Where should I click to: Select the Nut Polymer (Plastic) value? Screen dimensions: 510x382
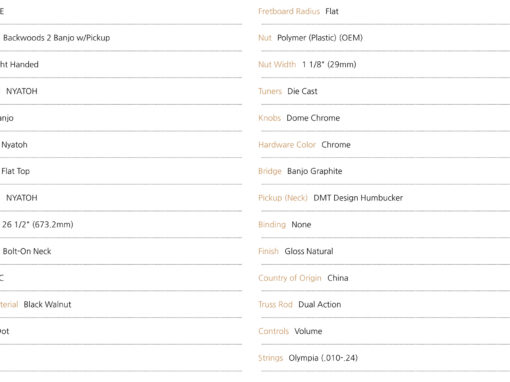coord(320,38)
